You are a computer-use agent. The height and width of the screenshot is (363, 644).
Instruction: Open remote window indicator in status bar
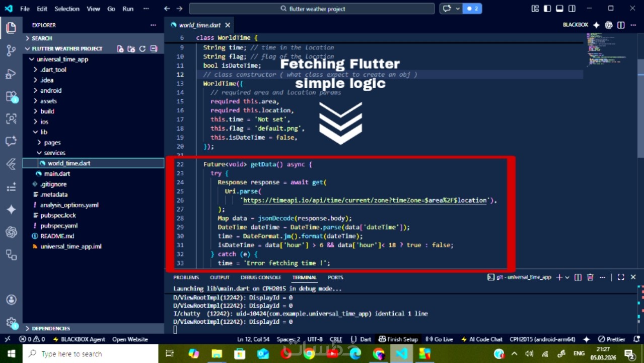coord(8,339)
